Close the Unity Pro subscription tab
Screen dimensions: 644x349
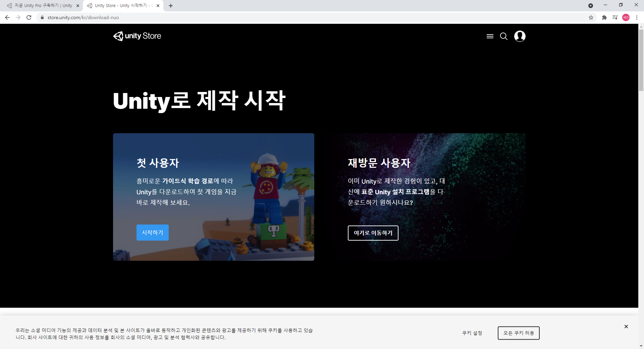78,6
